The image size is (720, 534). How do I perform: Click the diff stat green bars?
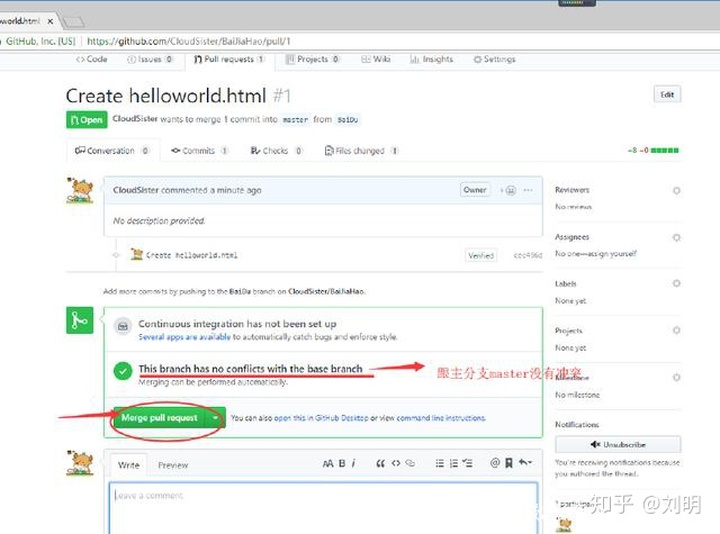click(664, 150)
